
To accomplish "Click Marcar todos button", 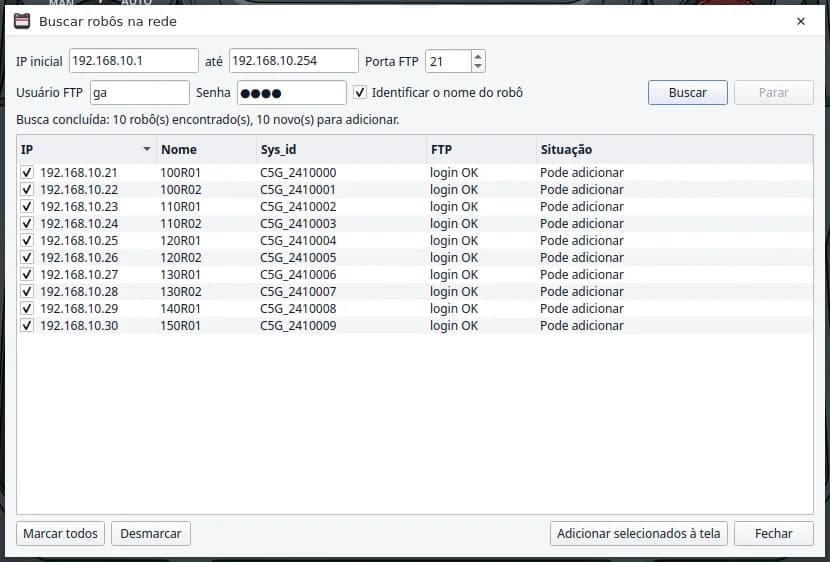I will [x=60, y=533].
